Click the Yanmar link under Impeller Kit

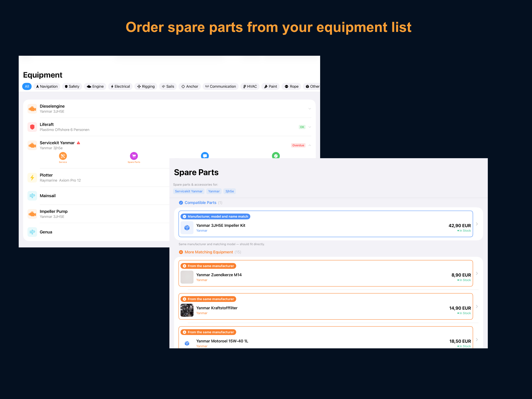tap(202, 230)
